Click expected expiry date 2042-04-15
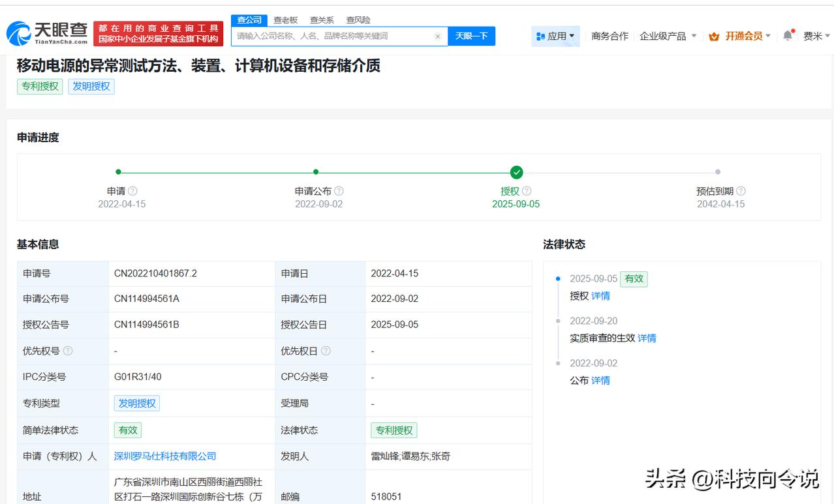This screenshot has width=834, height=504. (x=720, y=204)
